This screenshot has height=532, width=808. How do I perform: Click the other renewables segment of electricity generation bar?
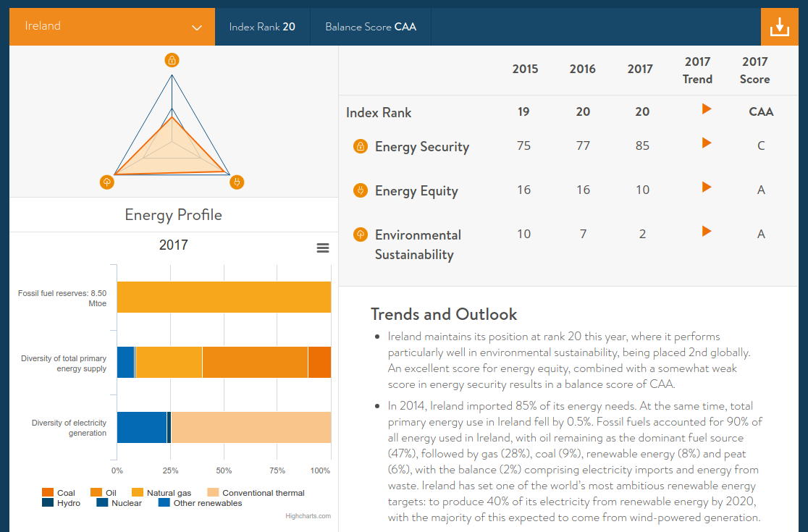coord(142,428)
